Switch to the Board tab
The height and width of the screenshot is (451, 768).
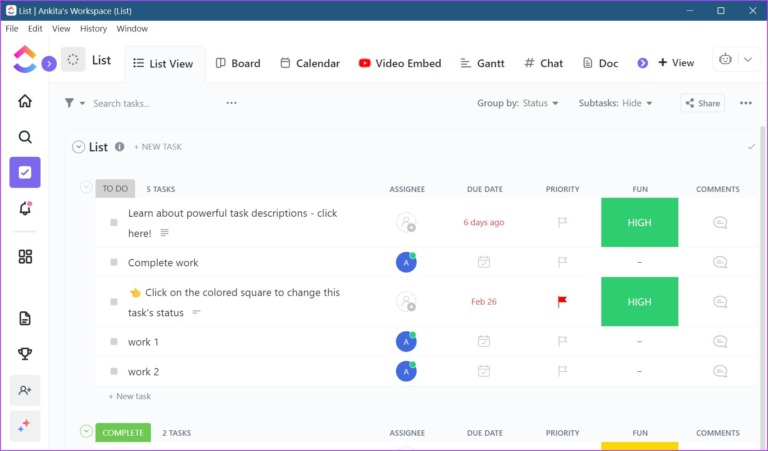click(x=237, y=63)
